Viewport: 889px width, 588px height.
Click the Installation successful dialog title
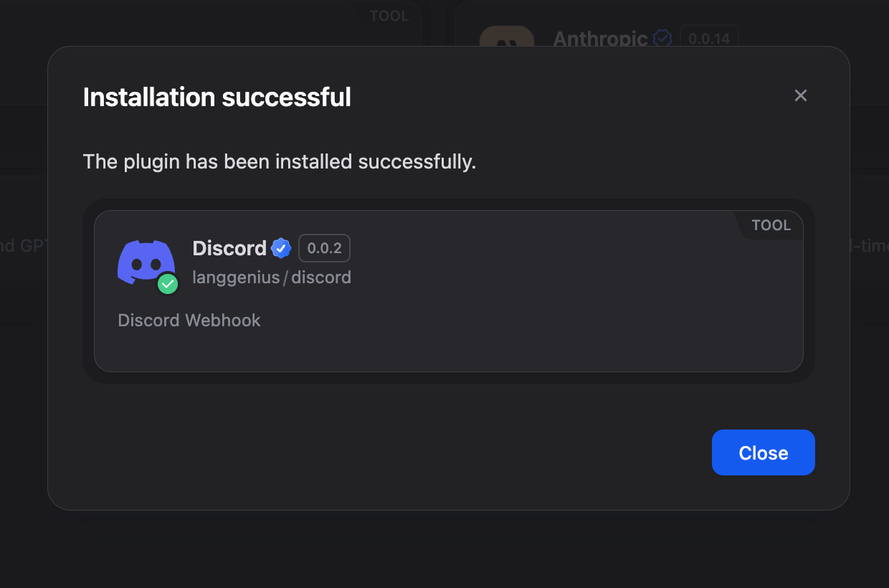[217, 97]
